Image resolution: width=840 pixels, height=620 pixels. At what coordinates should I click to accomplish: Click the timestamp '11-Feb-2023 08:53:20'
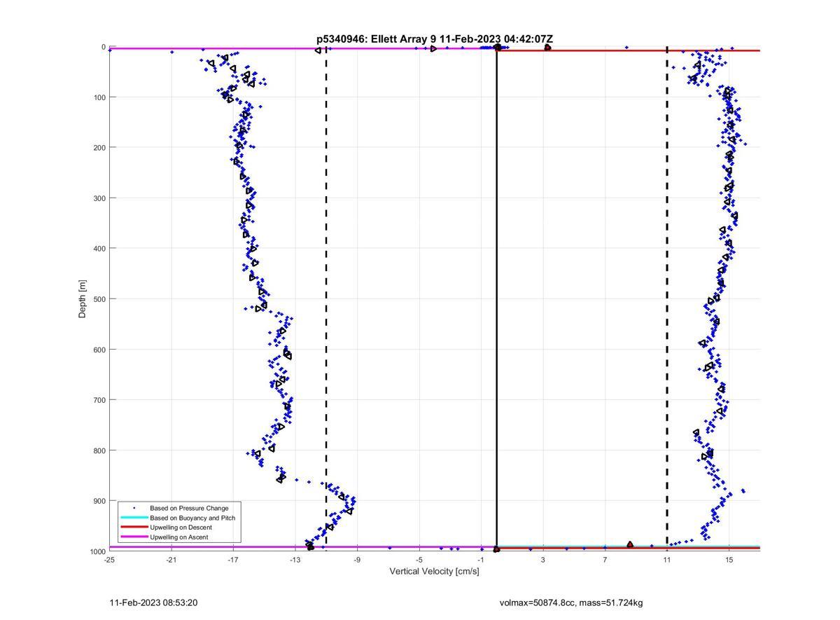pos(153,603)
